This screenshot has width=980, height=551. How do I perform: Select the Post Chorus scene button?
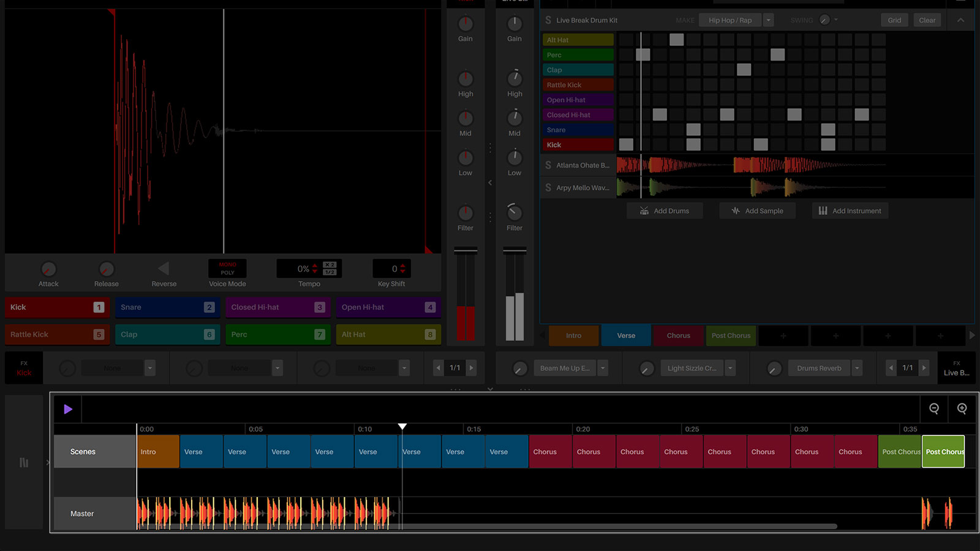(x=731, y=335)
